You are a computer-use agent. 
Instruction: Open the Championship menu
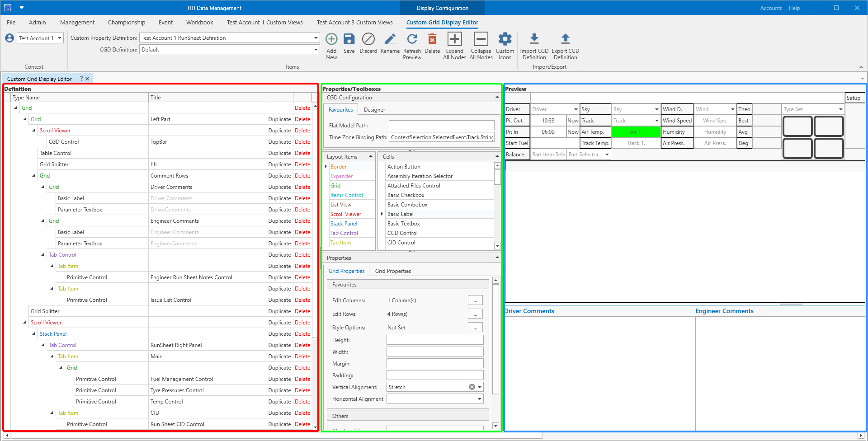pos(127,23)
